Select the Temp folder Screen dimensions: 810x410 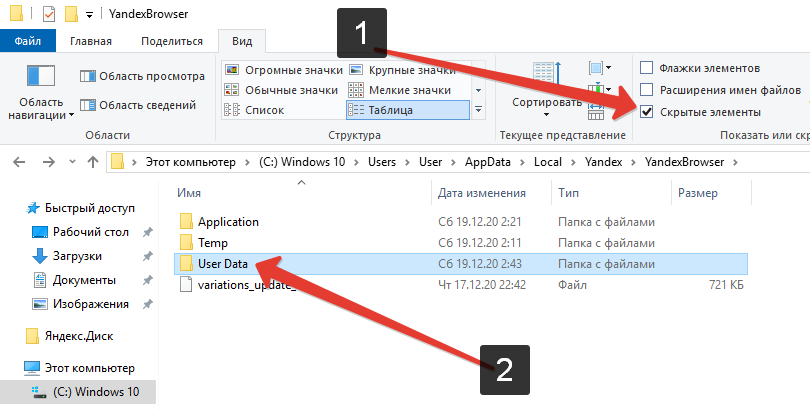click(x=213, y=243)
